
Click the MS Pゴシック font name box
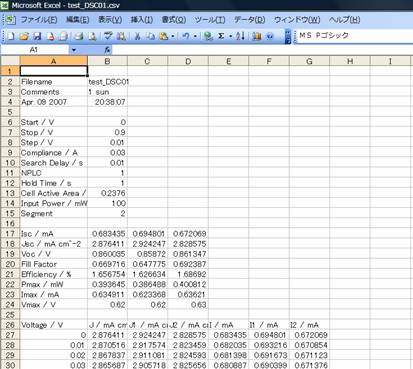(354, 36)
